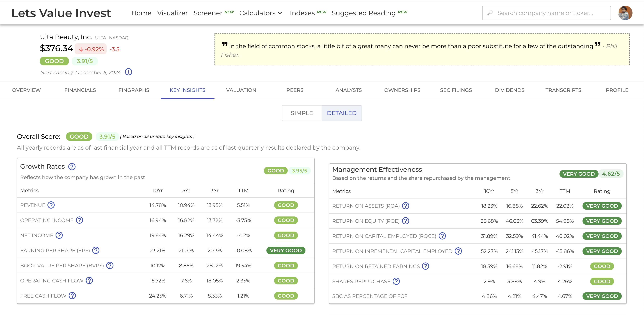Show help for REVENUE metric
644x315 pixels.
pyautogui.click(x=51, y=205)
